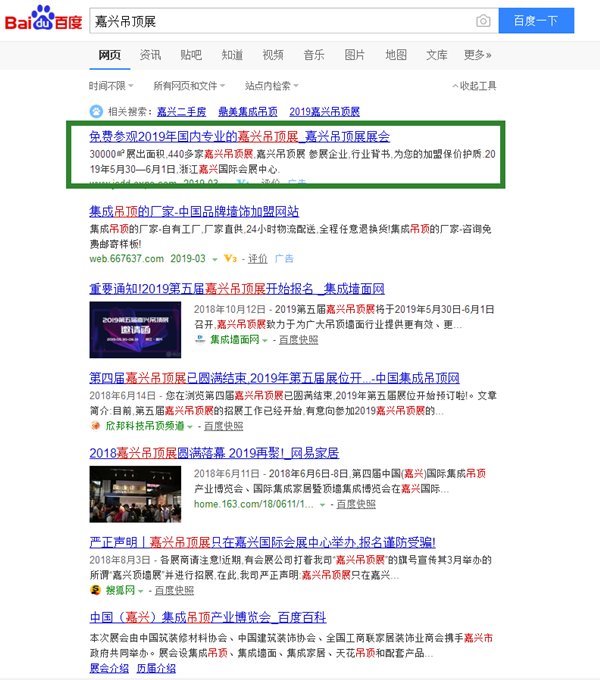Expand dropdown arrow after web.667637.com 2019-03

(214, 259)
